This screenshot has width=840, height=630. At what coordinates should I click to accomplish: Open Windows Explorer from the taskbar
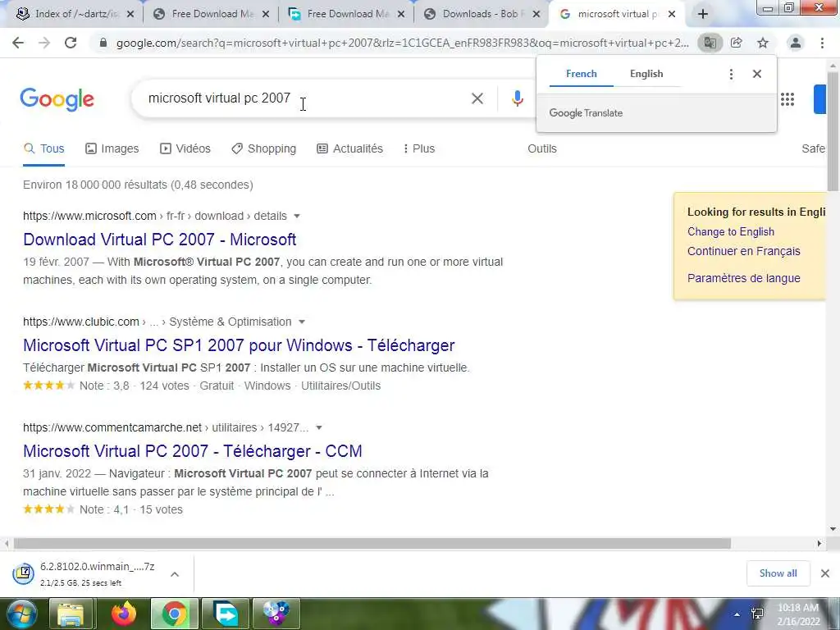[x=71, y=614]
